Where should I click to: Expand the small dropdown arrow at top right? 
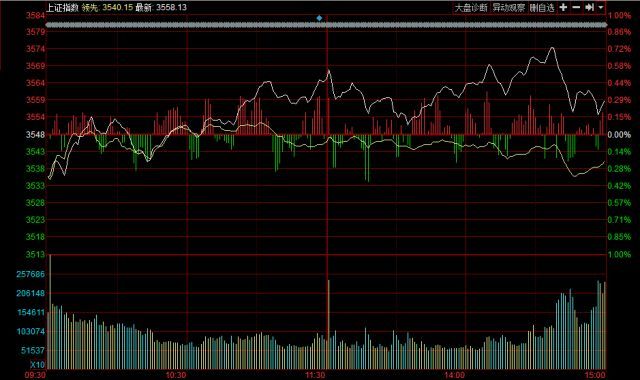click(x=600, y=7)
